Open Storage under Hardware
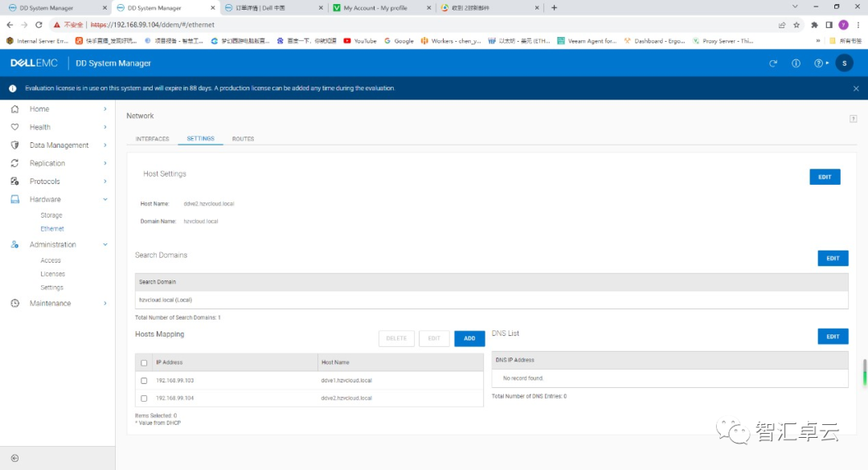Image resolution: width=868 pixels, height=470 pixels. click(x=51, y=215)
